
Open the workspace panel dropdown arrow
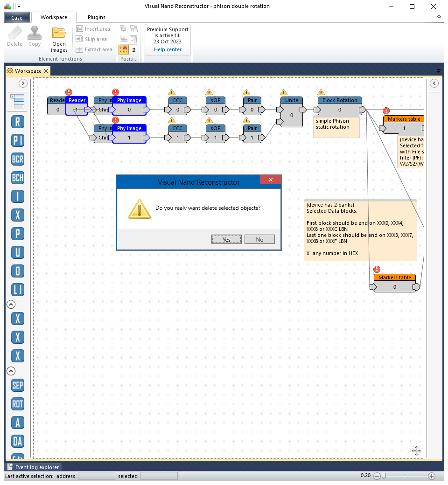pos(439,71)
